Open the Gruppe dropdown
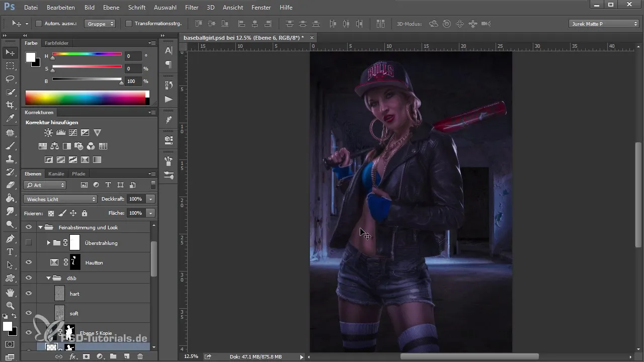The height and width of the screenshot is (362, 644). coord(100,24)
